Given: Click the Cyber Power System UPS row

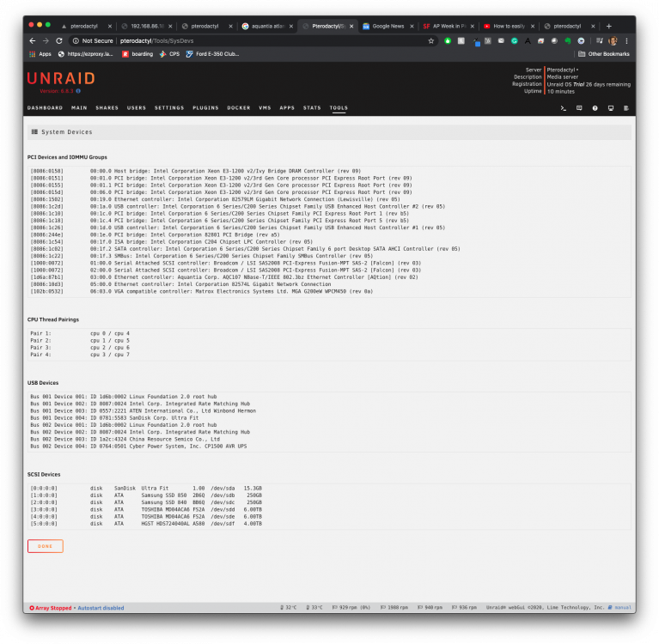Looking at the screenshot, I should click(x=138, y=447).
